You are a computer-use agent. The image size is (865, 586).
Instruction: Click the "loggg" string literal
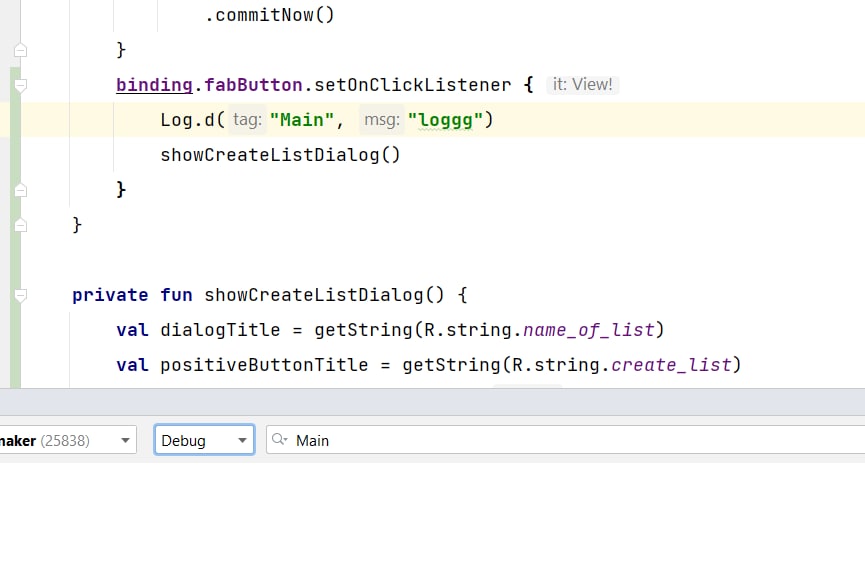(445, 120)
